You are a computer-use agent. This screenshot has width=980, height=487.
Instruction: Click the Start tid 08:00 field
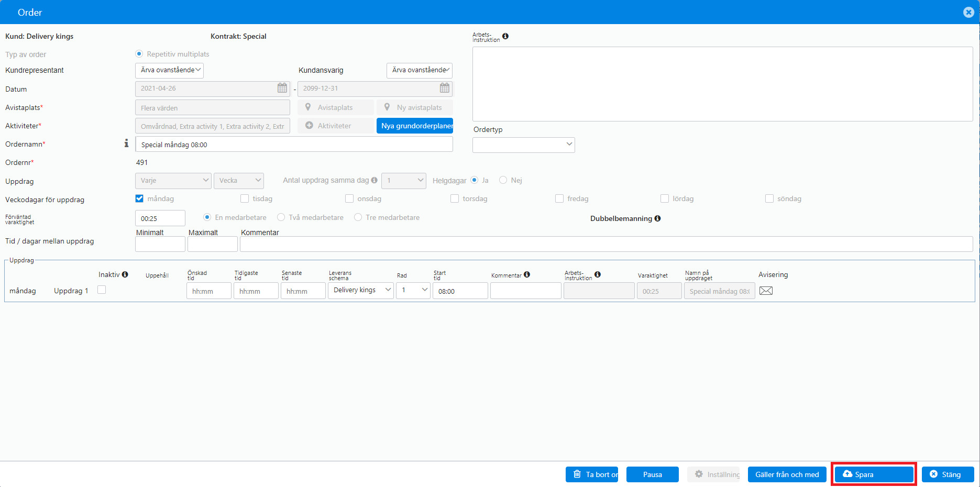[x=460, y=291]
